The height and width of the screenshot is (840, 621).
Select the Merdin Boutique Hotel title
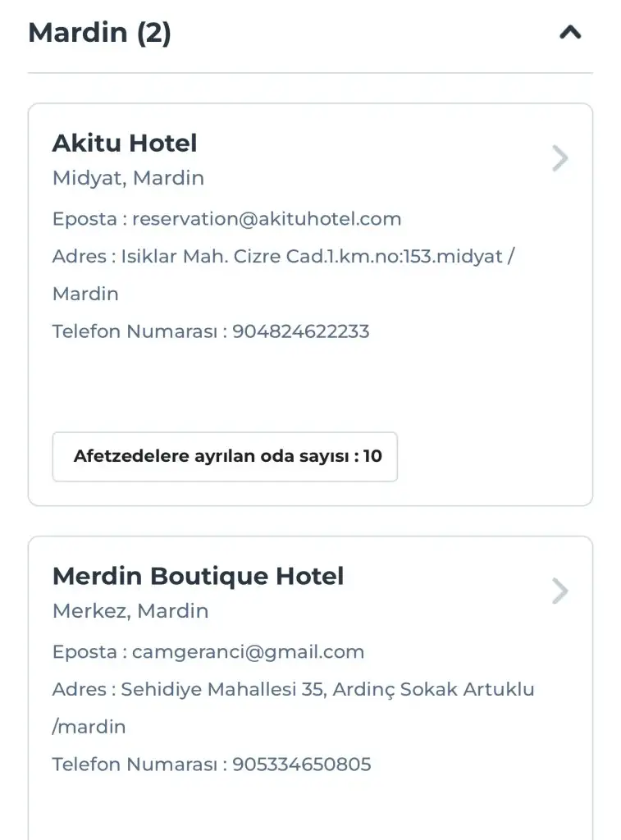[x=198, y=576]
